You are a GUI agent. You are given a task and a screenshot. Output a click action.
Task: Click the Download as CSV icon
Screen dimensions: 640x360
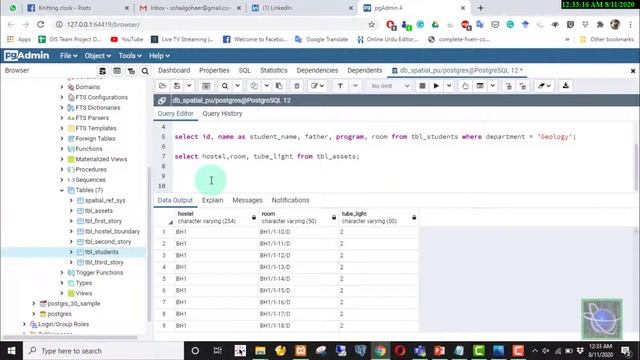[566, 86]
